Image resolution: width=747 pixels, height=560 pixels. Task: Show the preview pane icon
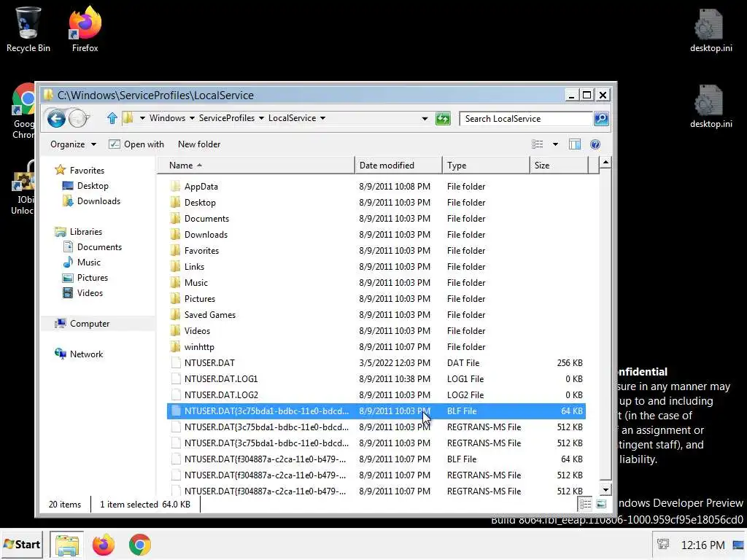(x=575, y=144)
